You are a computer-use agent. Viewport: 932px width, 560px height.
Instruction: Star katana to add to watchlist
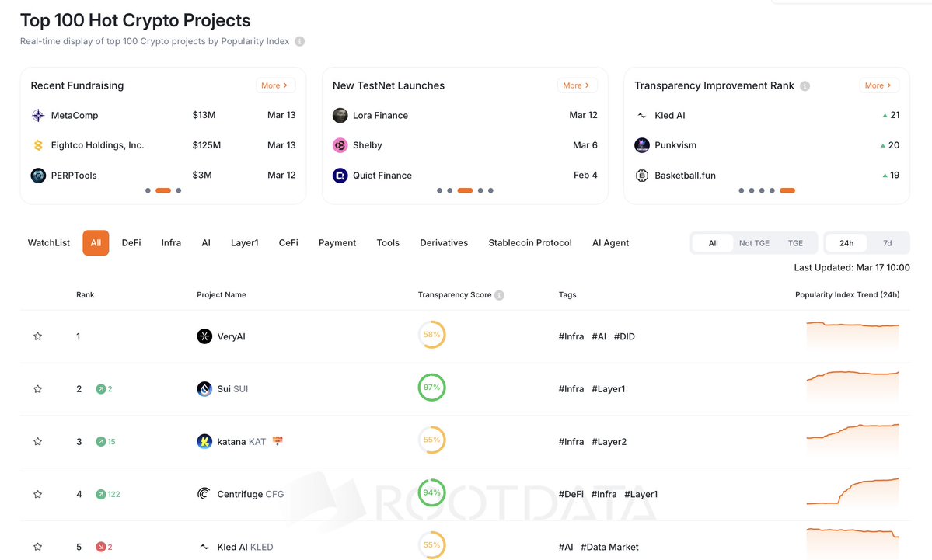pyautogui.click(x=37, y=441)
